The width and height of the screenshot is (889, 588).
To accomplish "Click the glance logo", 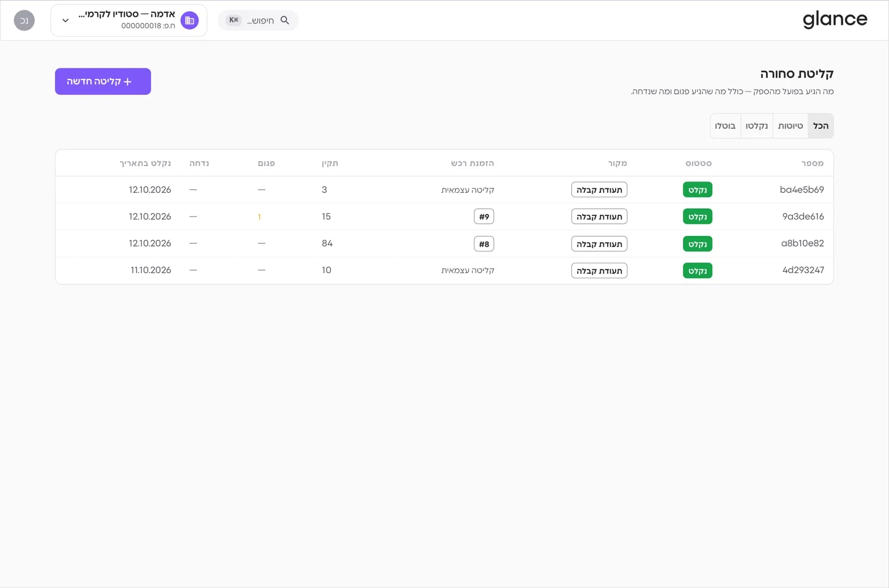I will pyautogui.click(x=835, y=20).
